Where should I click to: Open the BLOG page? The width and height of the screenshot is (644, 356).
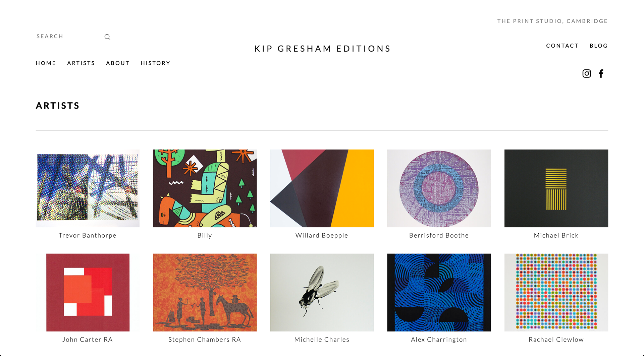(x=598, y=46)
